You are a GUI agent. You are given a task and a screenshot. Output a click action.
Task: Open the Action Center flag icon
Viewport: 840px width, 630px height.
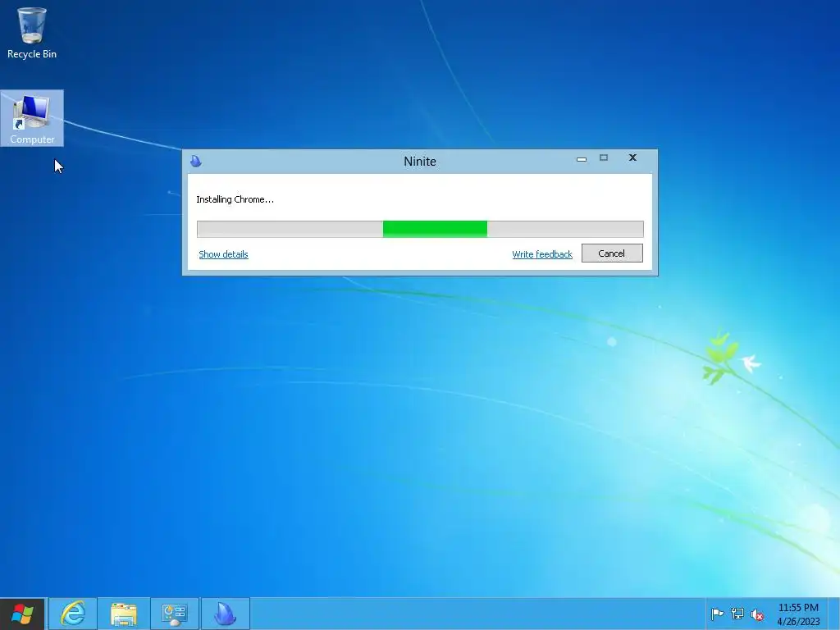pyautogui.click(x=717, y=614)
